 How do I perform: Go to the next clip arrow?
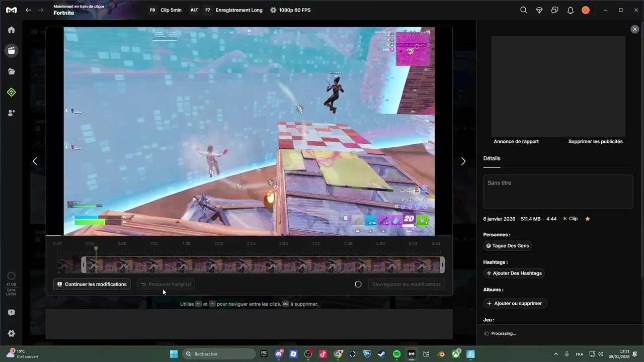click(463, 161)
